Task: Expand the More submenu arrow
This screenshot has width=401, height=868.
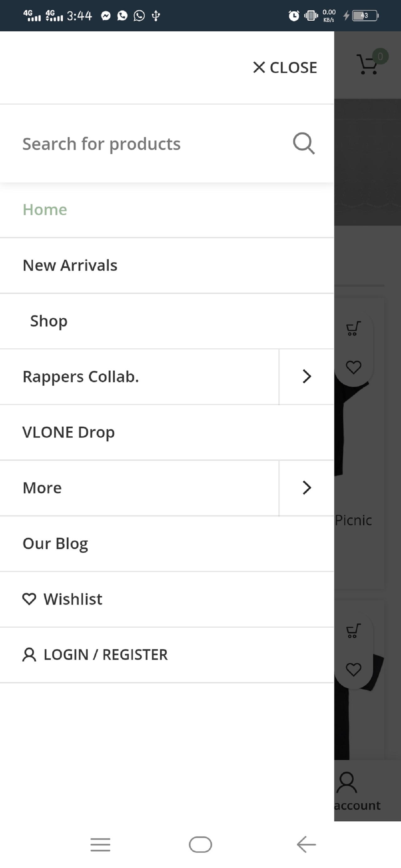Action: (x=306, y=488)
